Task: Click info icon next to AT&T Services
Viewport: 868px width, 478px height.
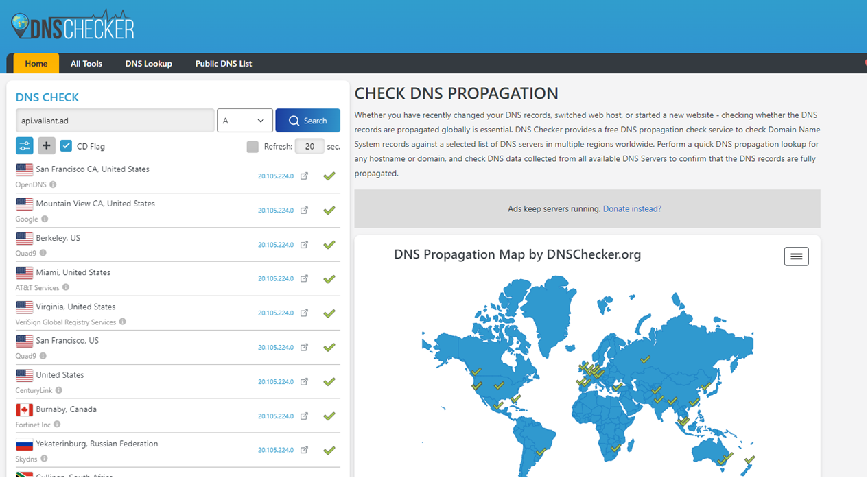Action: (66, 287)
